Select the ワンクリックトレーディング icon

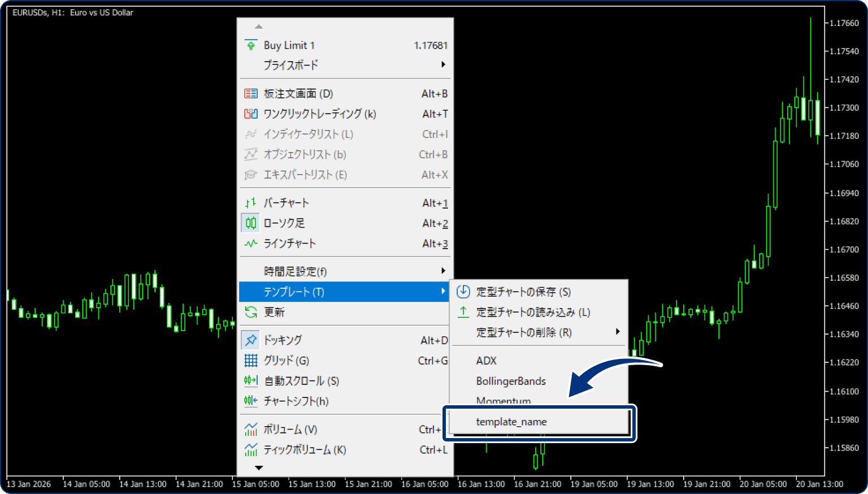[x=250, y=114]
